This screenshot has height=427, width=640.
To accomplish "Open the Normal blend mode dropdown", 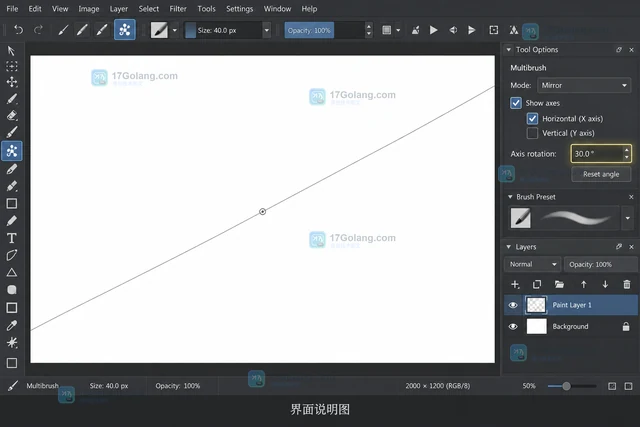I will click(532, 264).
